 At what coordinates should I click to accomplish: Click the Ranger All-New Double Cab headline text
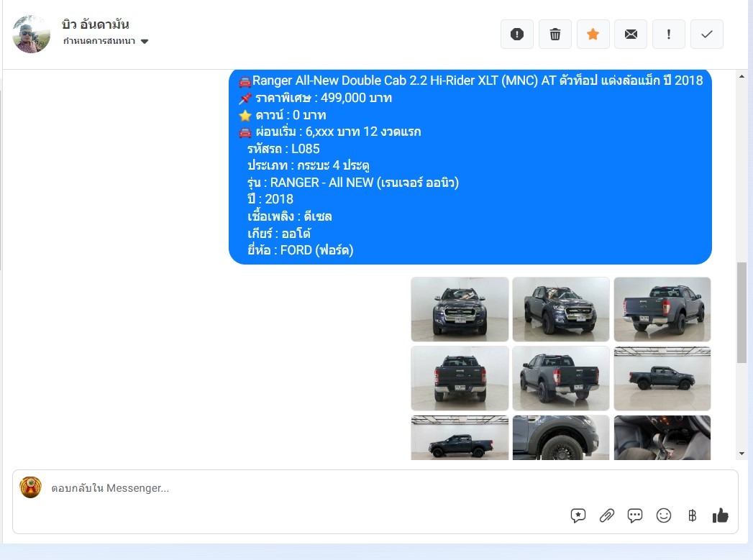tap(478, 80)
